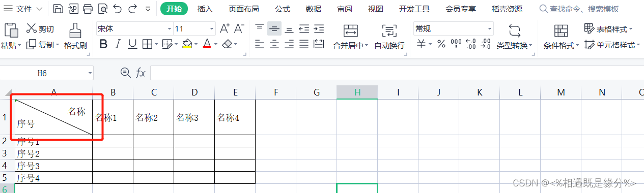Toggle underline formatting
Viewport: 644px width, 193px height.
coord(132,44)
